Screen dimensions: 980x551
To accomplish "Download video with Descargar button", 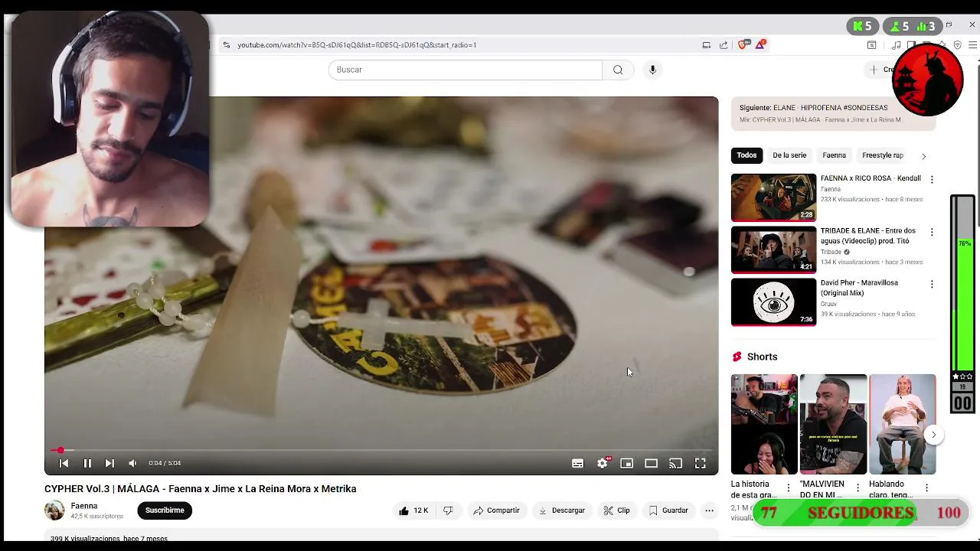I will (561, 510).
